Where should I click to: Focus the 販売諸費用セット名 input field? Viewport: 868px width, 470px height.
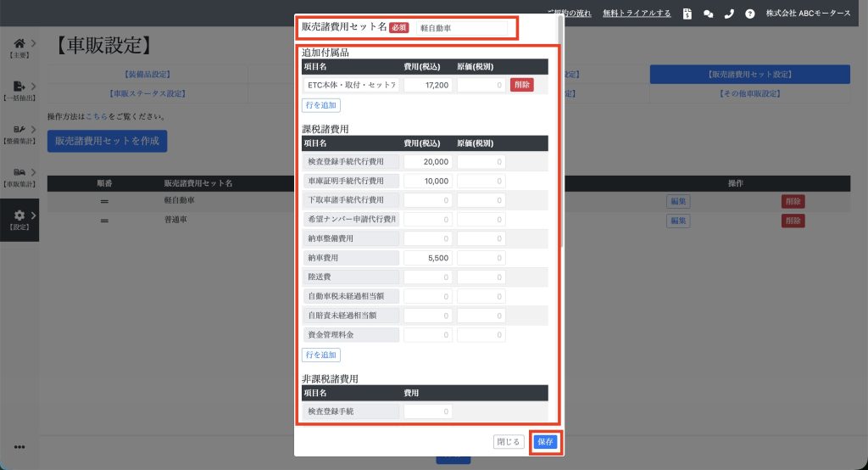point(462,28)
